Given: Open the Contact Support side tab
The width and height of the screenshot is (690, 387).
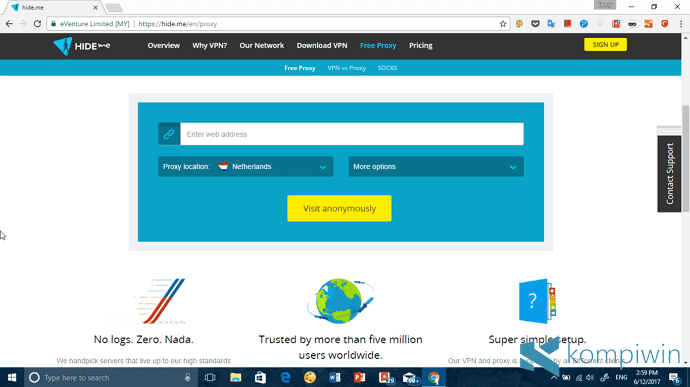Looking at the screenshot, I should coord(669,173).
